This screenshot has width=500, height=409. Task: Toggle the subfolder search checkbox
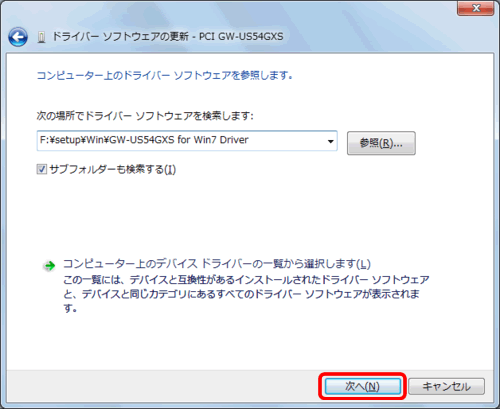point(42,169)
